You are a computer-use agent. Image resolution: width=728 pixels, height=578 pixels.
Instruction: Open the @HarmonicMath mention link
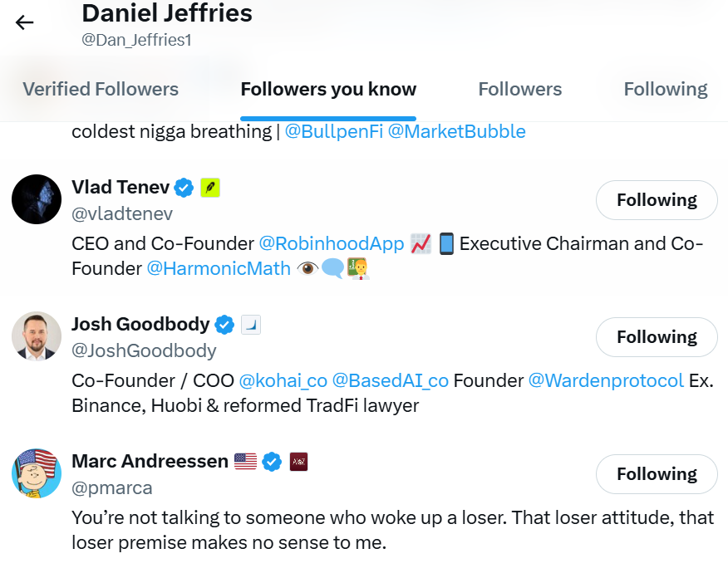point(219,268)
